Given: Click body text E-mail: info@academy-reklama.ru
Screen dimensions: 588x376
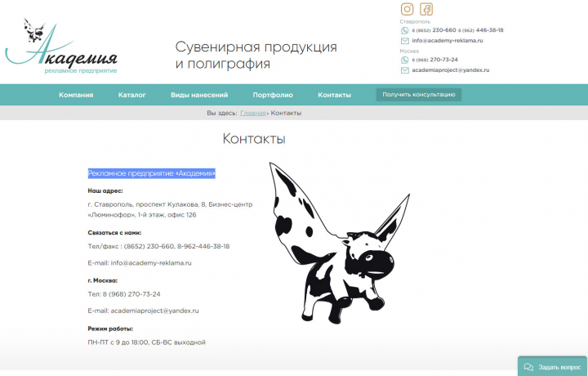Looking at the screenshot, I should pos(140,263).
